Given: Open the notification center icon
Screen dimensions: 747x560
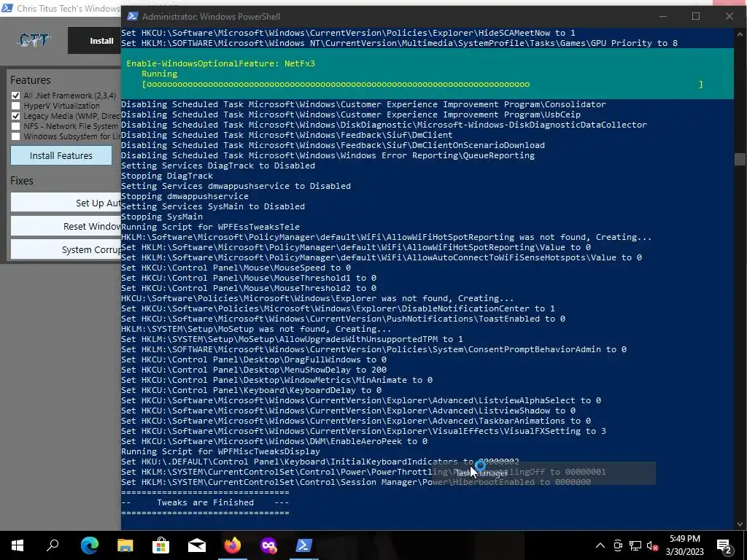Looking at the screenshot, I should click(x=724, y=545).
